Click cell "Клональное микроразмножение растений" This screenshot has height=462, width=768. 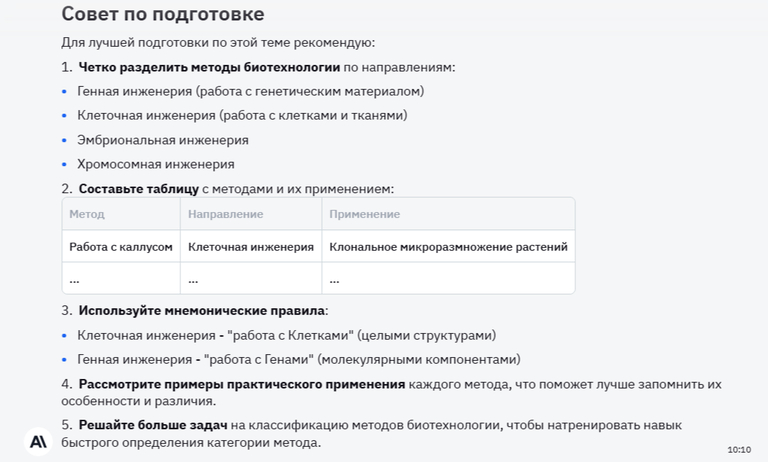click(x=448, y=246)
